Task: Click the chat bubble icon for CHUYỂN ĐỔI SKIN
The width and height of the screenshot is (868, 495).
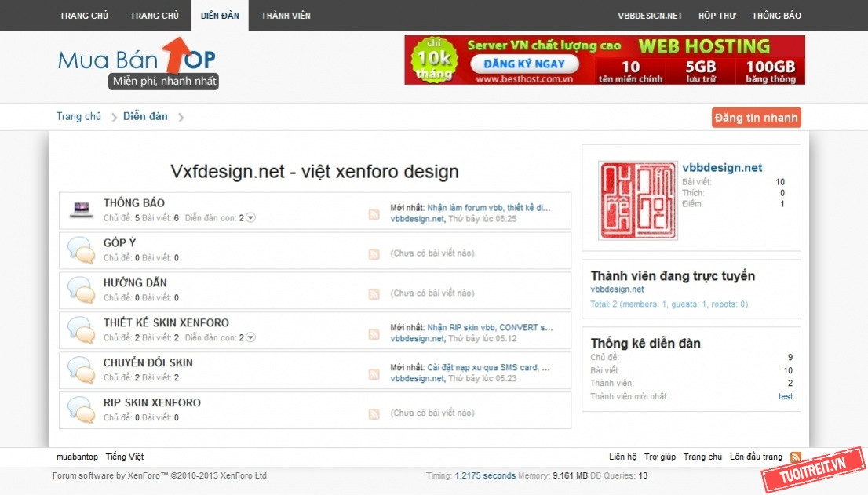Action: pos(81,369)
